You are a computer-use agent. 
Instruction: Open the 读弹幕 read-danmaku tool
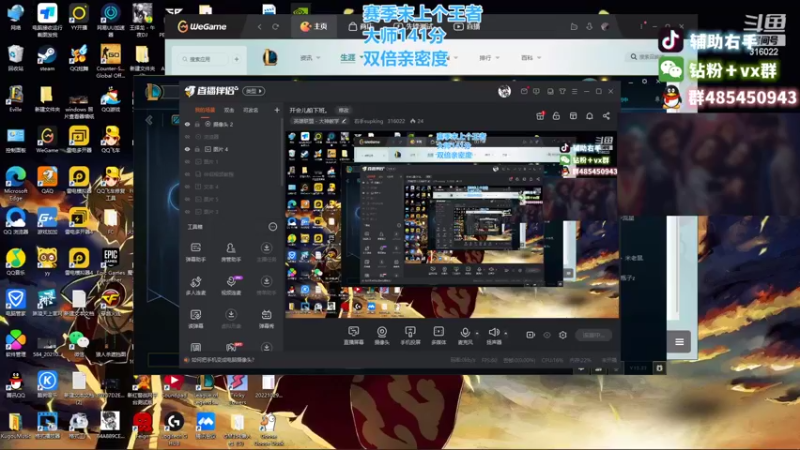[195, 319]
